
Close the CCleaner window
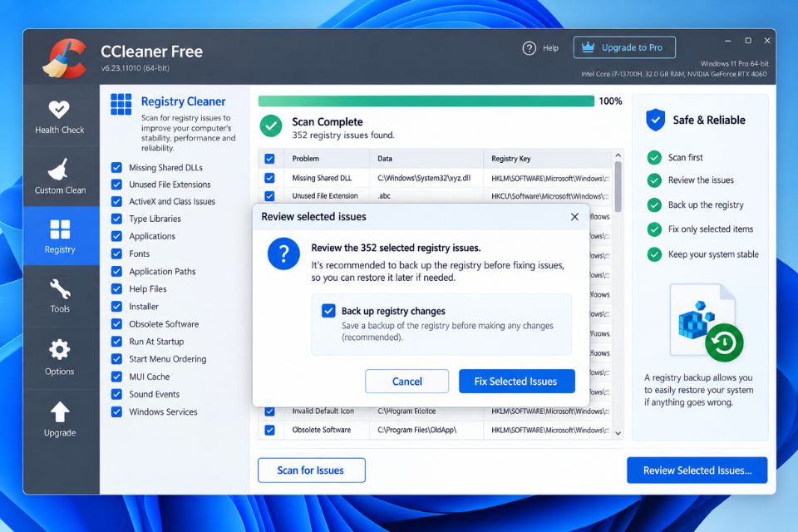(767, 41)
